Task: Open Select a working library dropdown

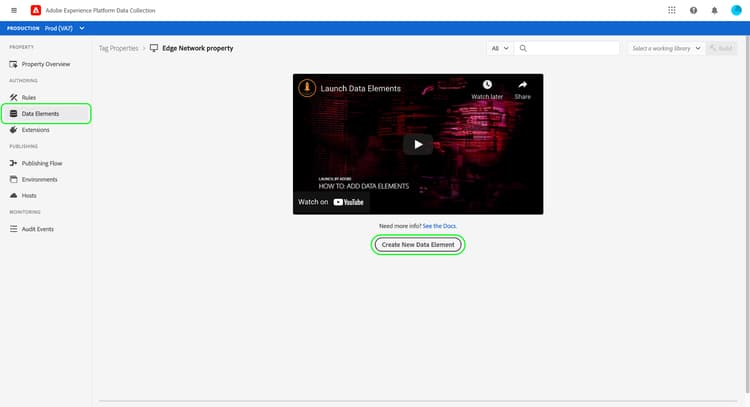Action: point(666,48)
